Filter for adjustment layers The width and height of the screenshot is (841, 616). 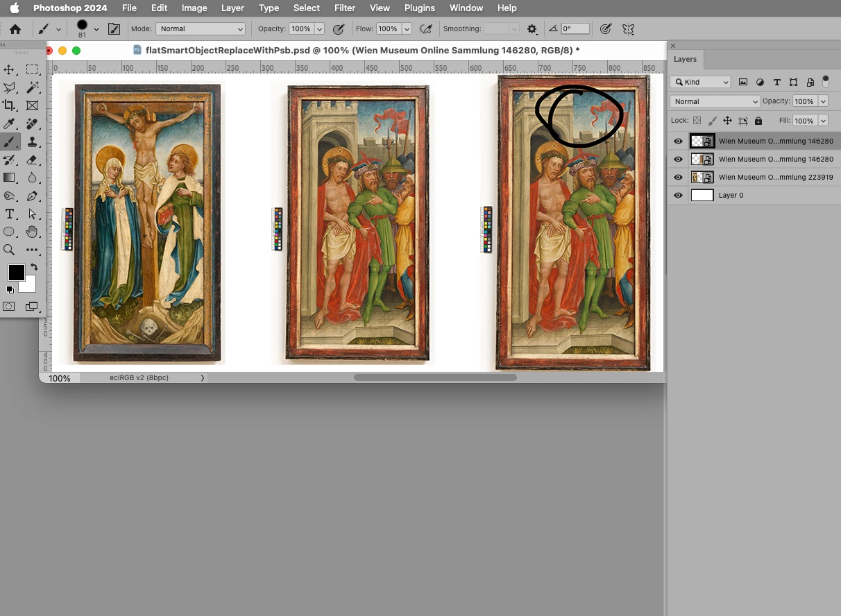pyautogui.click(x=760, y=82)
